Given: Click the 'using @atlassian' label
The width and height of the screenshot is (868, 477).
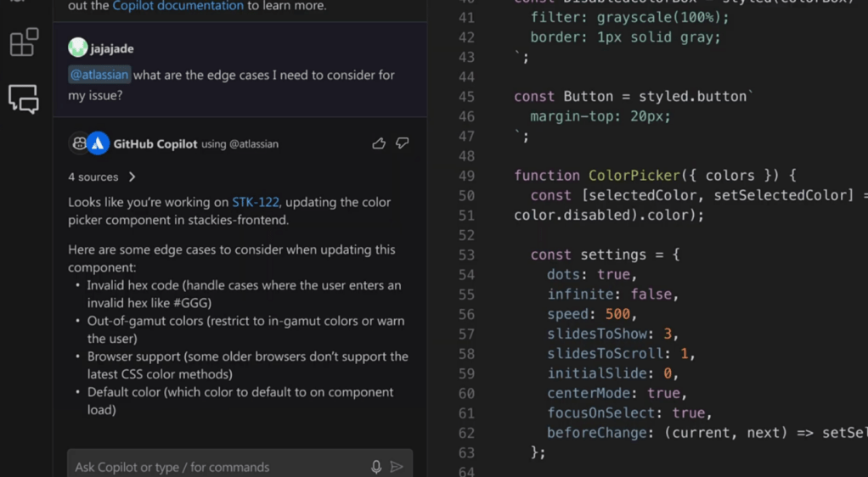Looking at the screenshot, I should click(x=240, y=144).
